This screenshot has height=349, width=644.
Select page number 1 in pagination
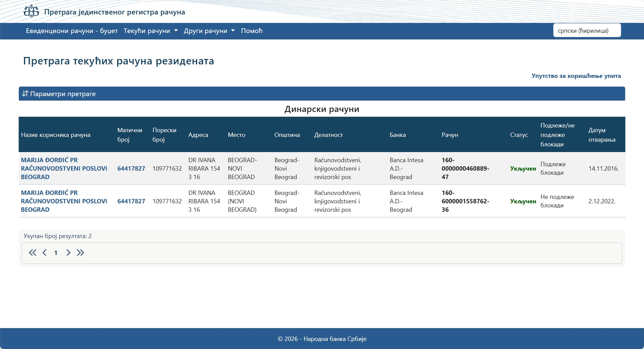point(56,253)
